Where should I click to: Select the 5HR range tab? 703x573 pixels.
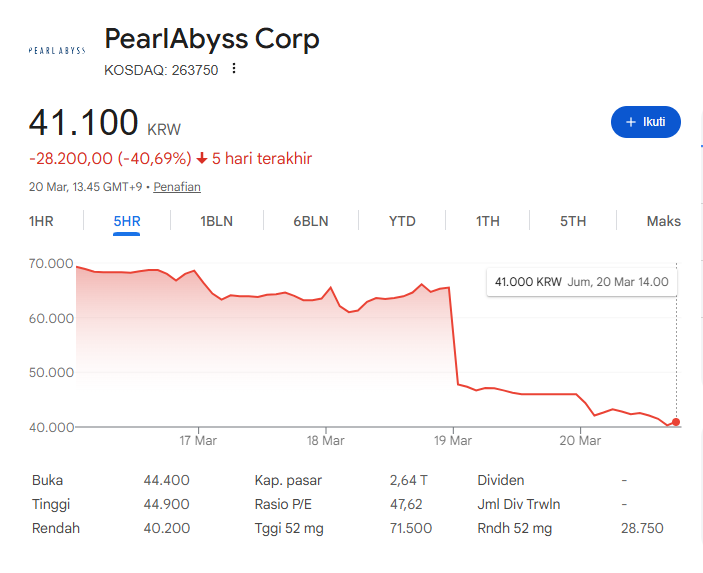coord(126,221)
